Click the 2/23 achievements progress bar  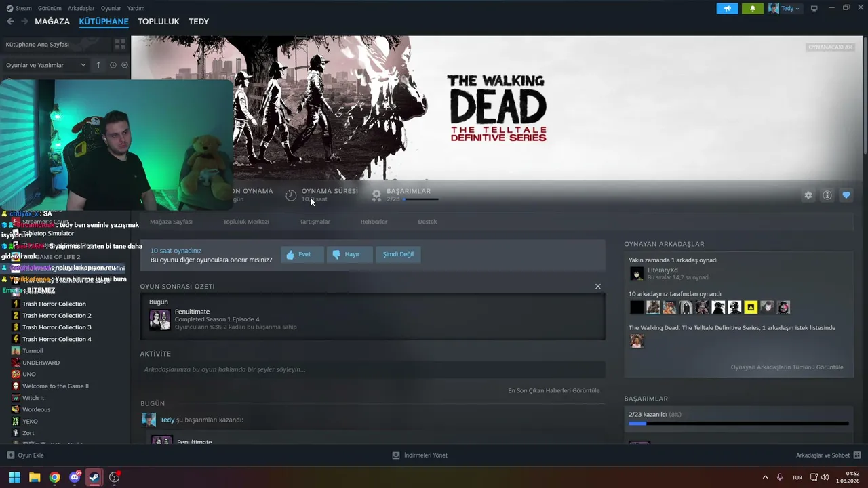738,424
